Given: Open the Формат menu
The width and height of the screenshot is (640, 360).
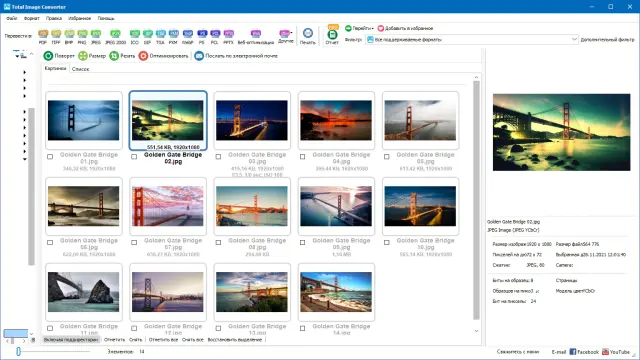Looking at the screenshot, I should pos(31,18).
